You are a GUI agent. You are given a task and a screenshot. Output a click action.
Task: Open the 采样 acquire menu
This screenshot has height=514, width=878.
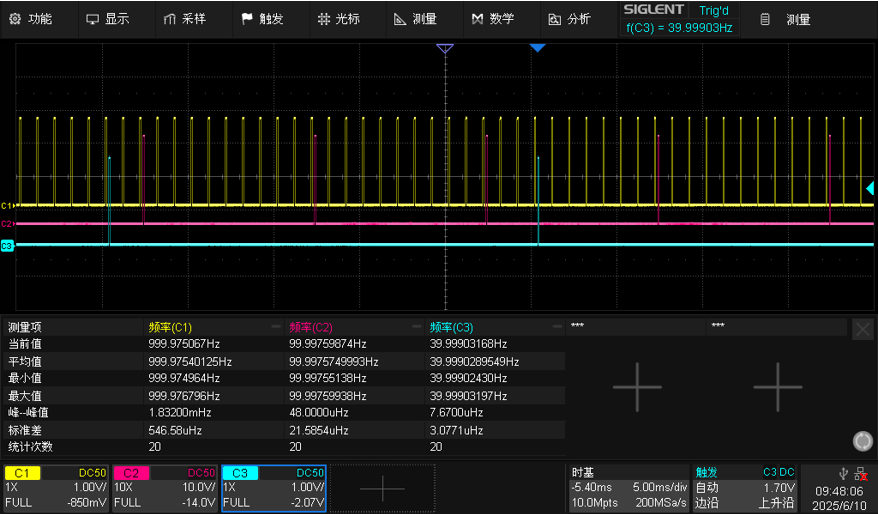185,19
